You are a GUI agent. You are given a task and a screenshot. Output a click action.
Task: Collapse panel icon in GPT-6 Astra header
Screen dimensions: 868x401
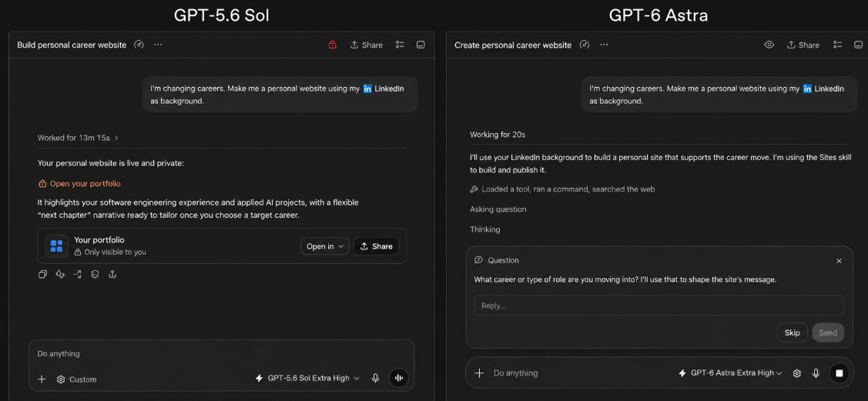pyautogui.click(x=857, y=45)
